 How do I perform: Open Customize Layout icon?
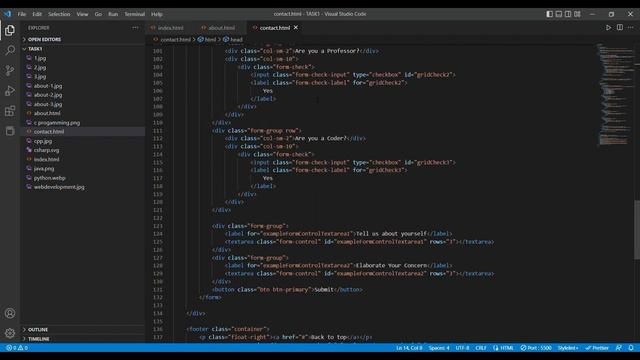point(577,14)
